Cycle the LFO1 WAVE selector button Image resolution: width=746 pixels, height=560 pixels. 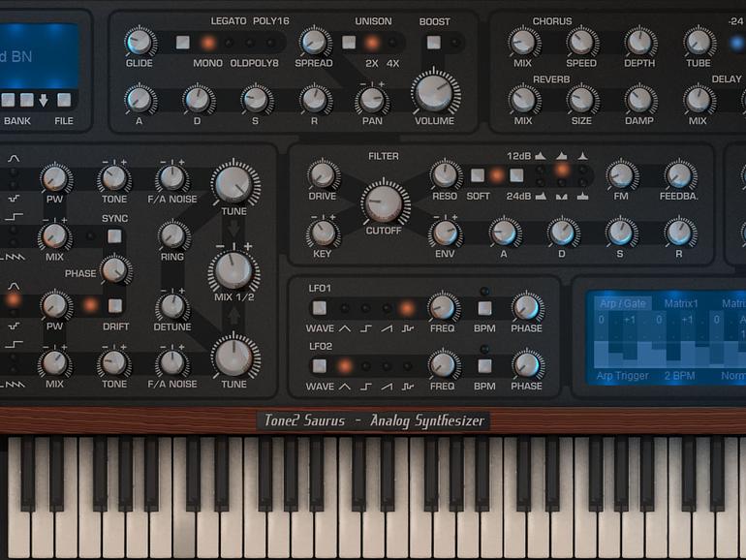tap(320, 308)
